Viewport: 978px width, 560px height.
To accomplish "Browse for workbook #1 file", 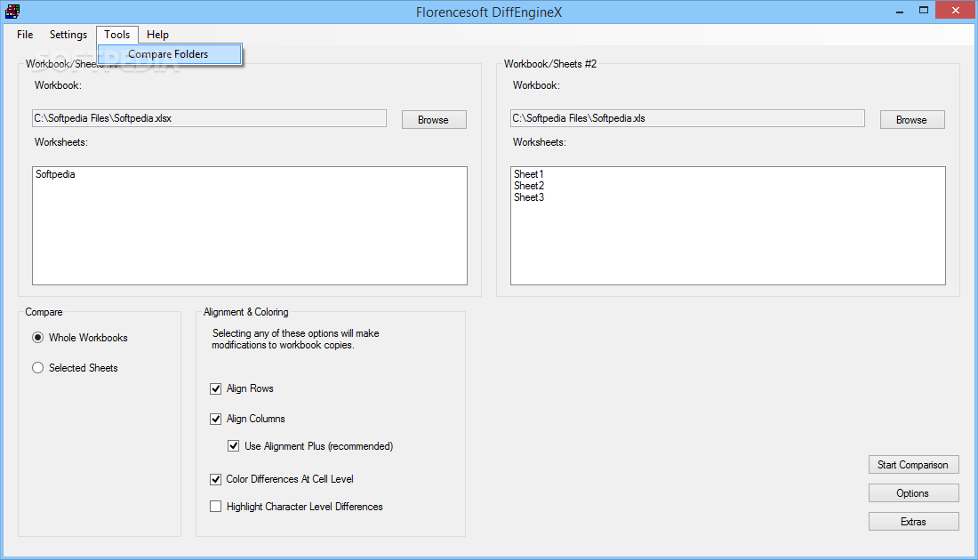I will tap(434, 120).
